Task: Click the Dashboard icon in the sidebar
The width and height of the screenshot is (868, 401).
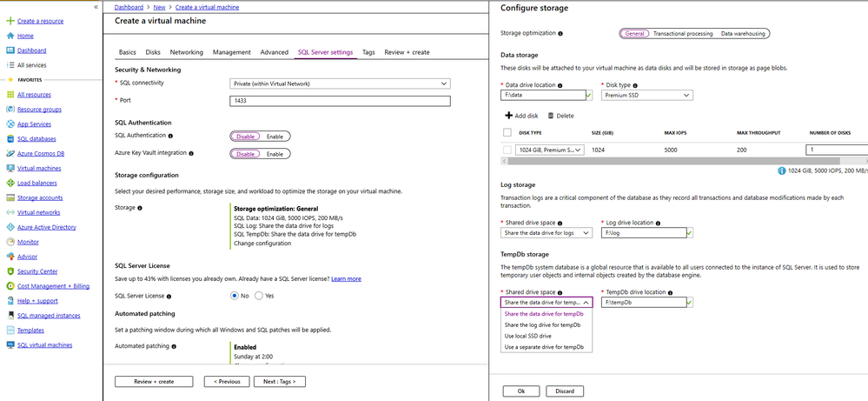Action: tap(10, 50)
